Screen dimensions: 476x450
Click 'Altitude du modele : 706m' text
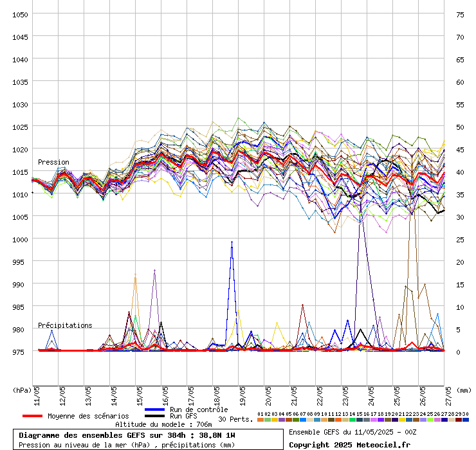click(x=163, y=424)
